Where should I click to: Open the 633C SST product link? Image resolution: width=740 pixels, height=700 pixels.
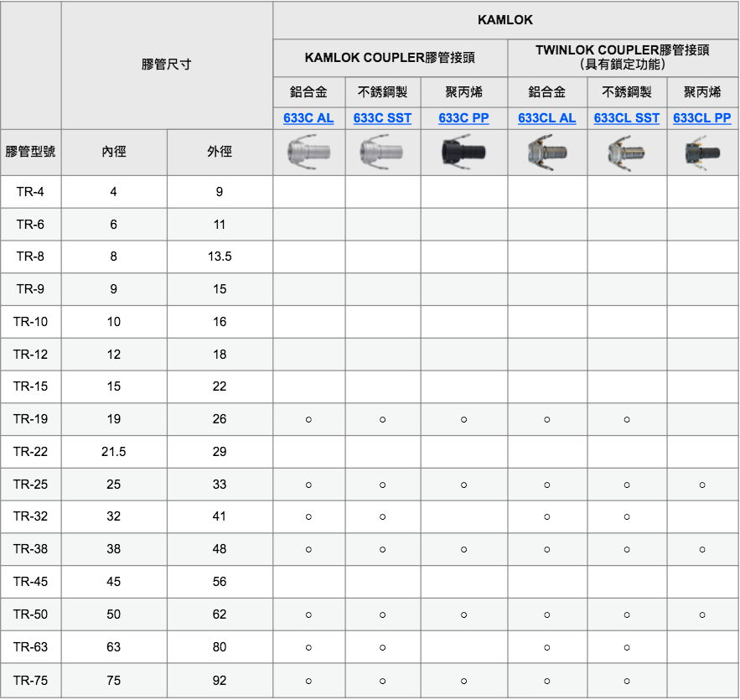pos(382,118)
